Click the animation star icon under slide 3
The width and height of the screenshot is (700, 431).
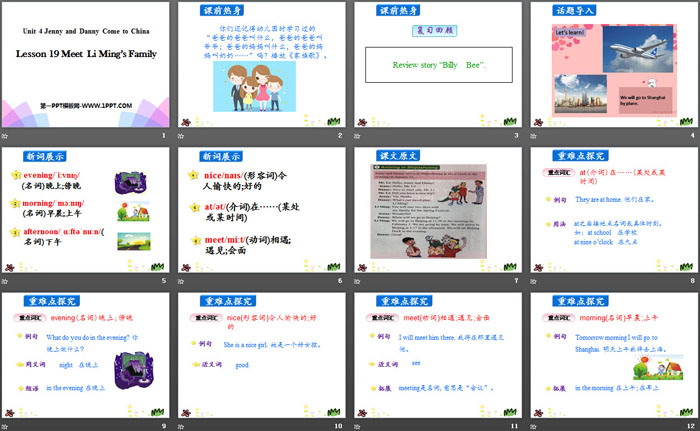point(357,136)
